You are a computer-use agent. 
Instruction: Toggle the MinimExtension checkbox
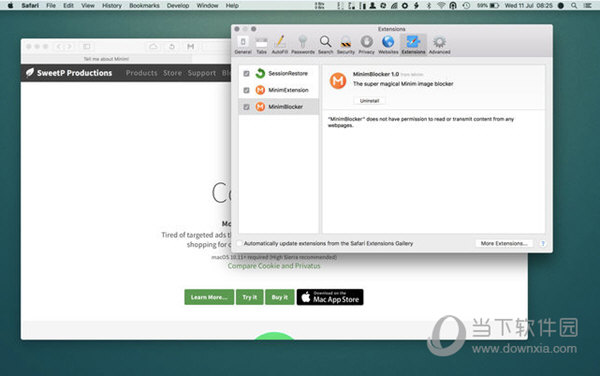pyautogui.click(x=246, y=90)
